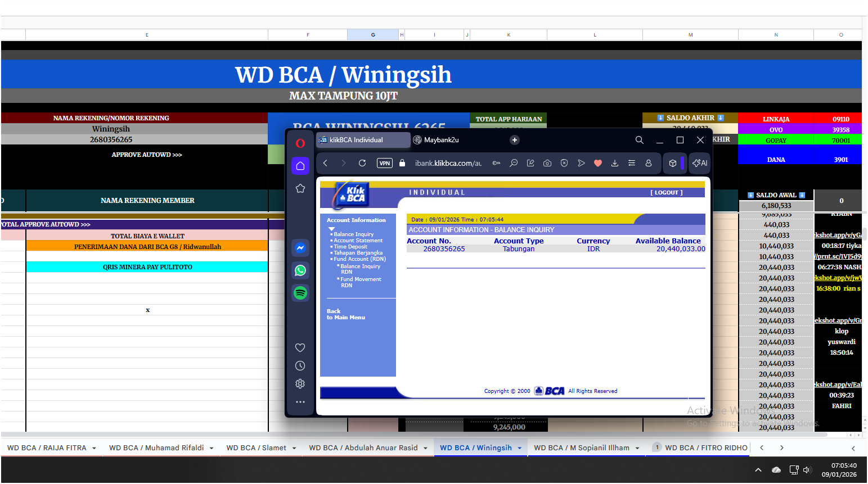The height and width of the screenshot is (484, 868).
Task: Open the Time Deposit link
Action: [x=350, y=247]
